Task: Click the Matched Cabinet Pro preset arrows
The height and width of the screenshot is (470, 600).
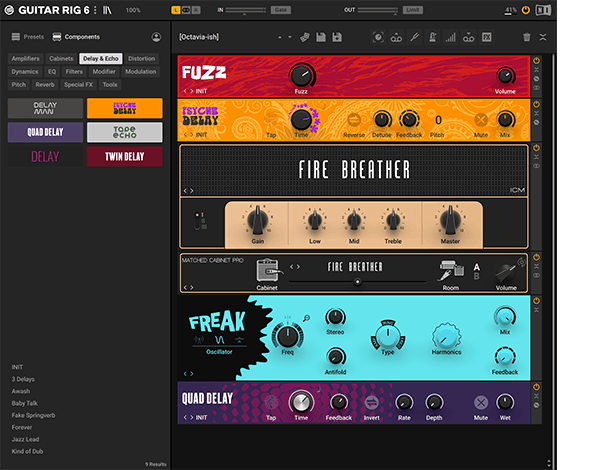Action: (x=188, y=287)
